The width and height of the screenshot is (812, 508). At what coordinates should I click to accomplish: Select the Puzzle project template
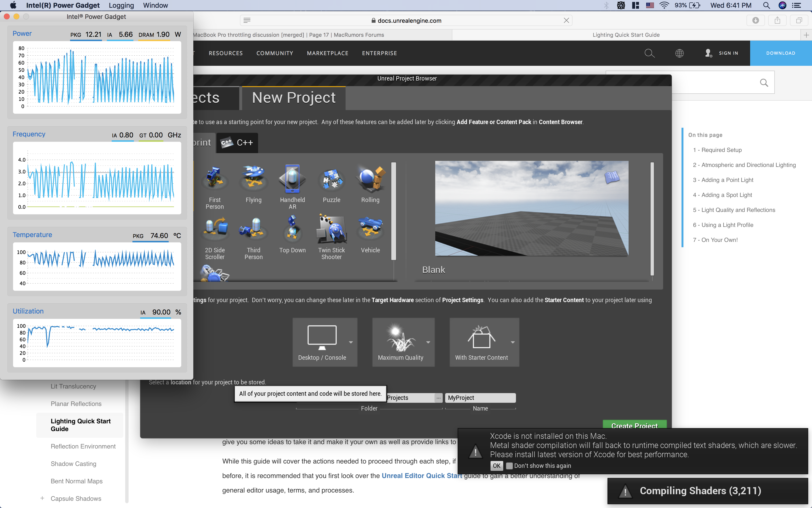click(332, 184)
